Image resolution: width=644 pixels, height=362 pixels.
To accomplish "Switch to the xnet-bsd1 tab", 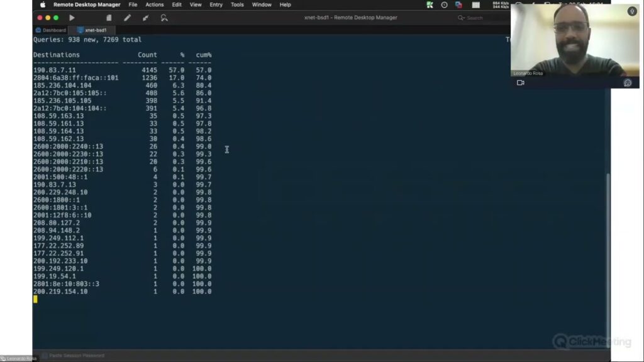I will pos(92,30).
